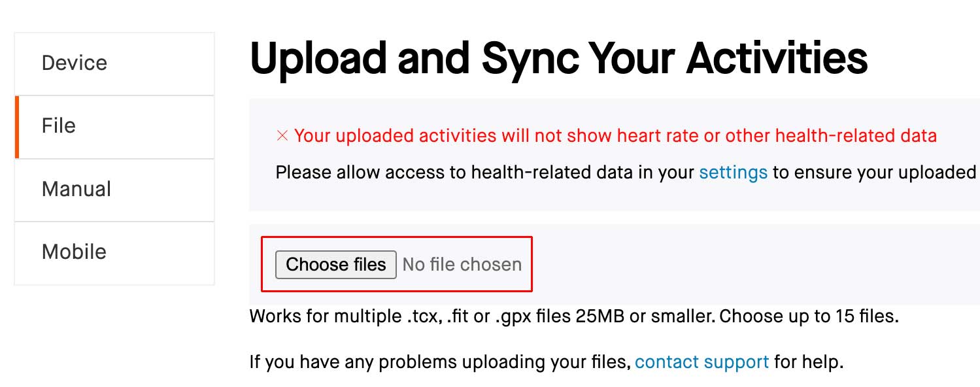Click the red X warning icon
The image size is (980, 387).
pyautogui.click(x=282, y=136)
